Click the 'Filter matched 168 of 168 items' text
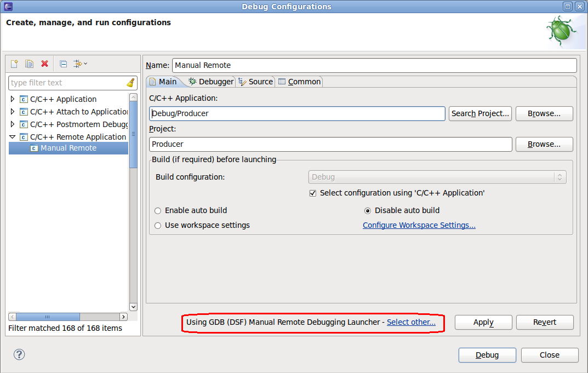The width and height of the screenshot is (588, 373). point(65,328)
